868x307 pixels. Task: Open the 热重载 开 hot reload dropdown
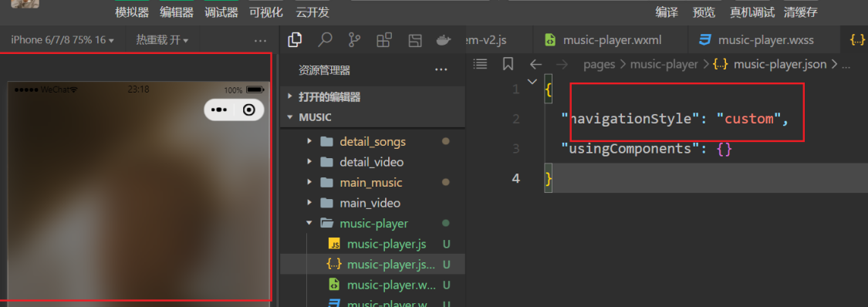162,40
